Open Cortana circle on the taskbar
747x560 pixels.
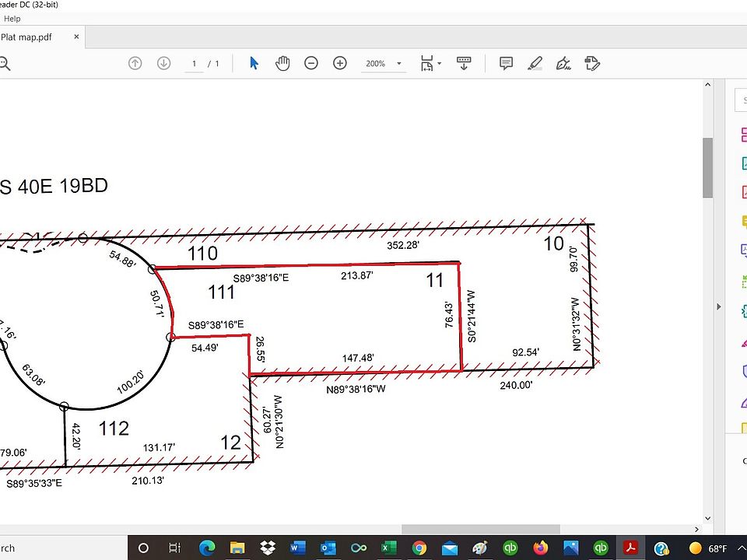click(143, 548)
